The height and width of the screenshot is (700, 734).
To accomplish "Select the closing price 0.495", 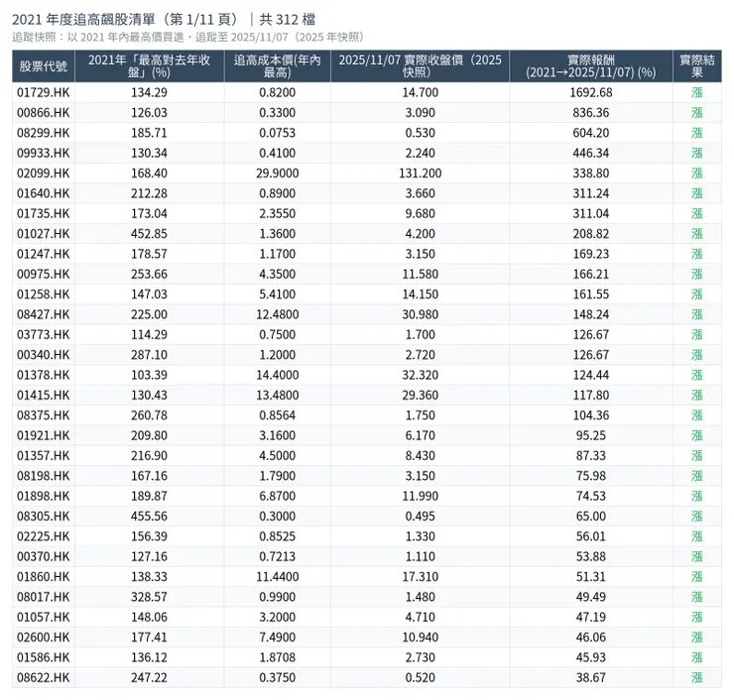I will coord(420,516).
